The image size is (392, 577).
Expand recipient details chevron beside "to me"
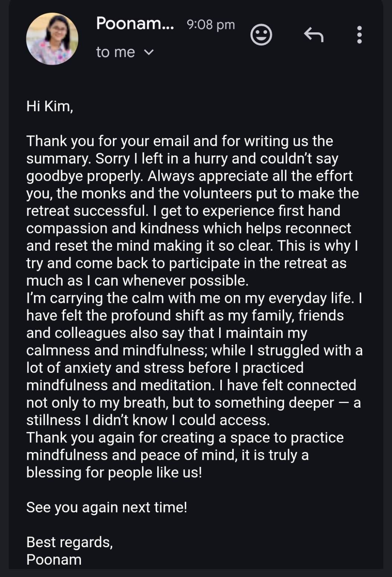pyautogui.click(x=149, y=52)
